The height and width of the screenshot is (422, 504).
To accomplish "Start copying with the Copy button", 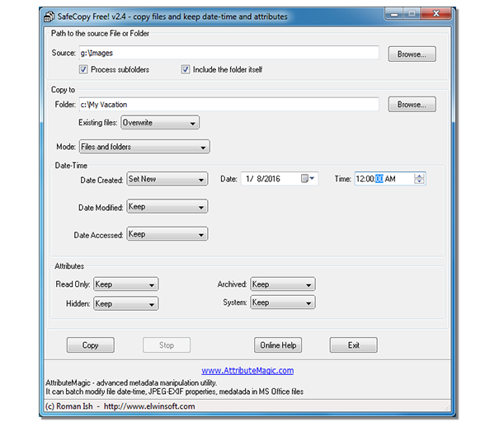I will tap(90, 345).
